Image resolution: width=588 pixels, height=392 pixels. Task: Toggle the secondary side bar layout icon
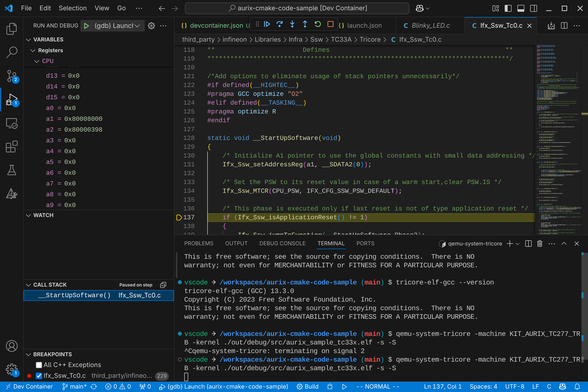click(x=534, y=9)
